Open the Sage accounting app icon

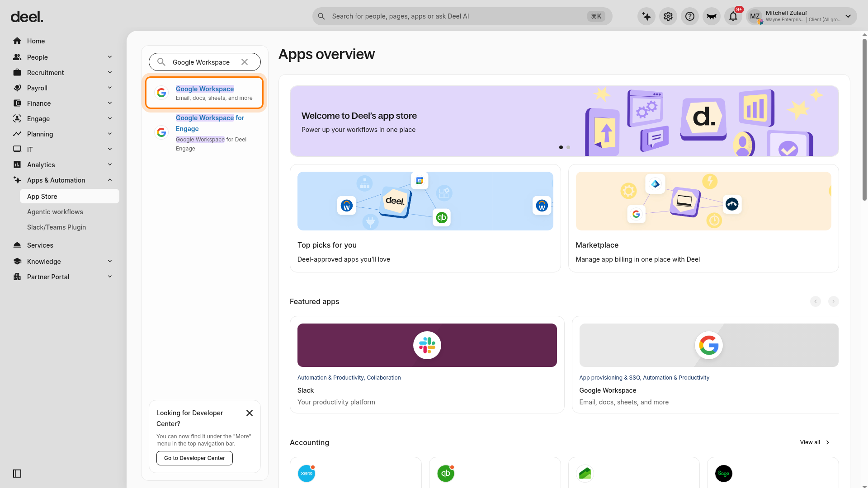(x=724, y=474)
